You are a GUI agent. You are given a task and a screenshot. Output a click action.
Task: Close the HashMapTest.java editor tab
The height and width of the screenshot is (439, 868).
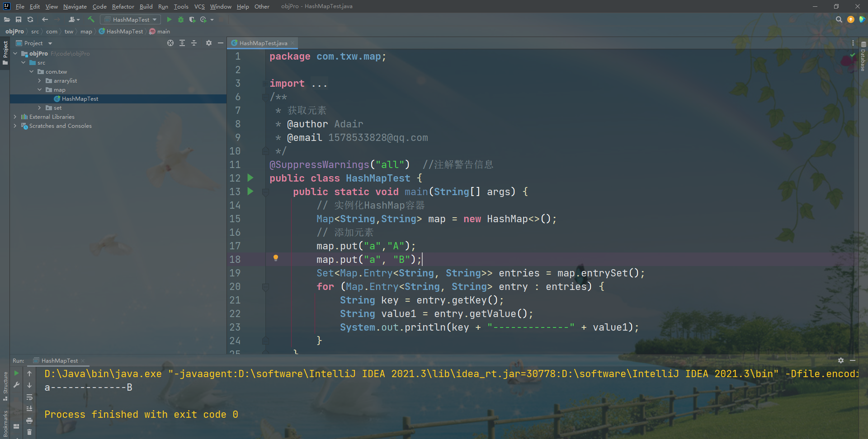292,43
